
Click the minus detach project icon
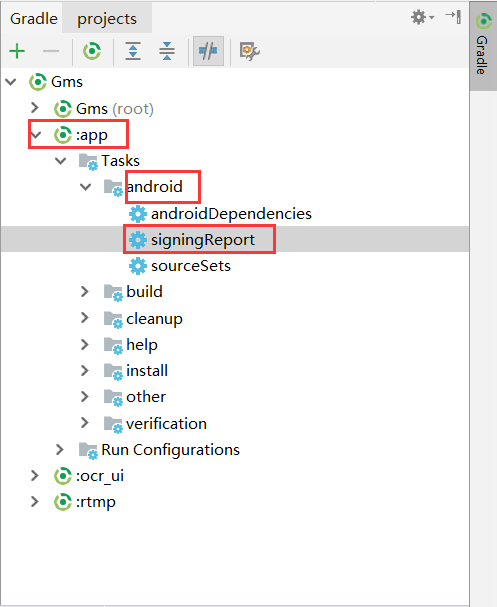51,51
